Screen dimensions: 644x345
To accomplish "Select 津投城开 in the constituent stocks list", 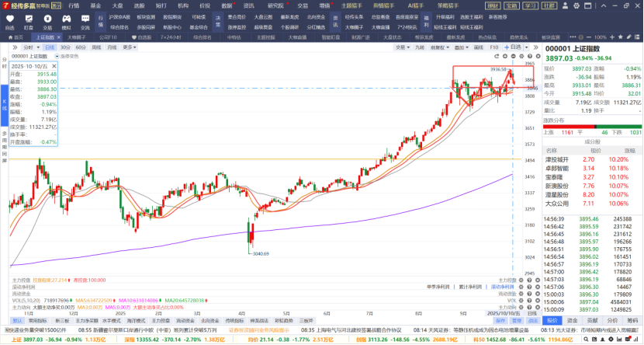I will (556, 159).
